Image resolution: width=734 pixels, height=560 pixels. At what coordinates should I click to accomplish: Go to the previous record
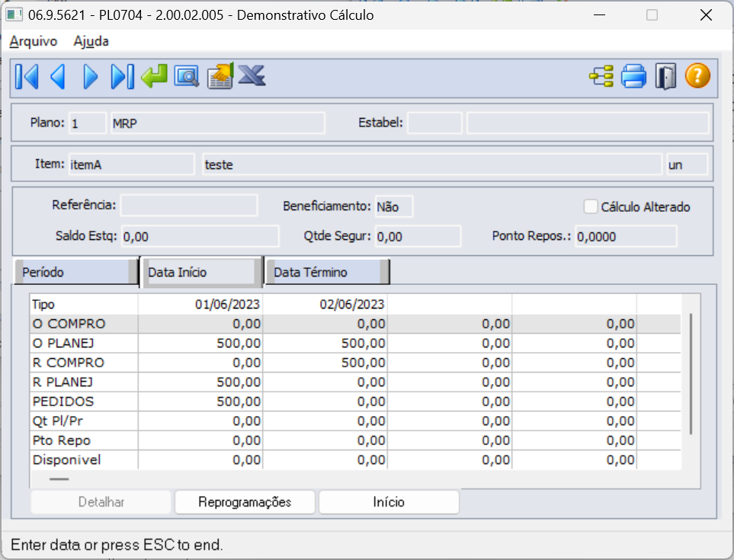(58, 76)
